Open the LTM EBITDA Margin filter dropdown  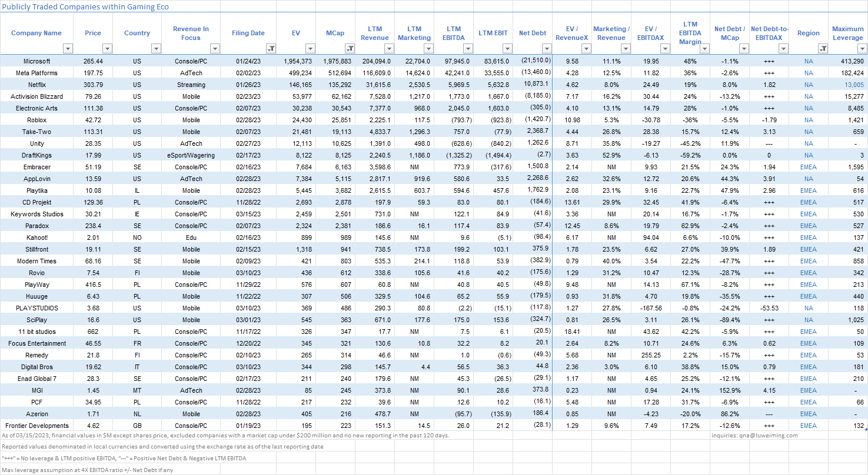click(x=706, y=49)
